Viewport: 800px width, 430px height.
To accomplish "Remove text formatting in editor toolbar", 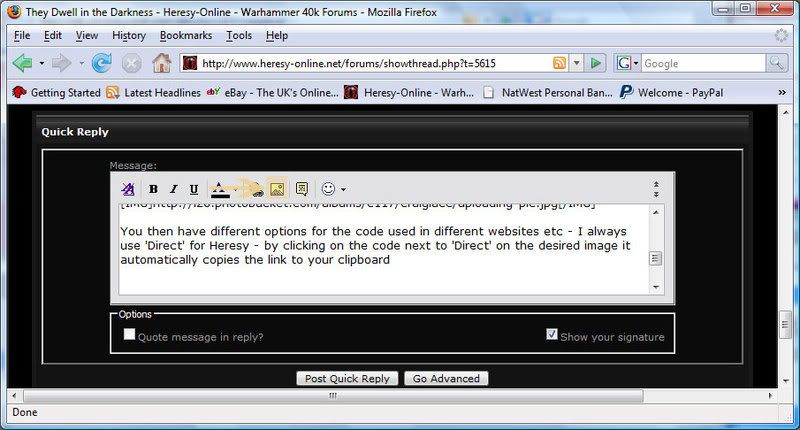I will coord(128,189).
